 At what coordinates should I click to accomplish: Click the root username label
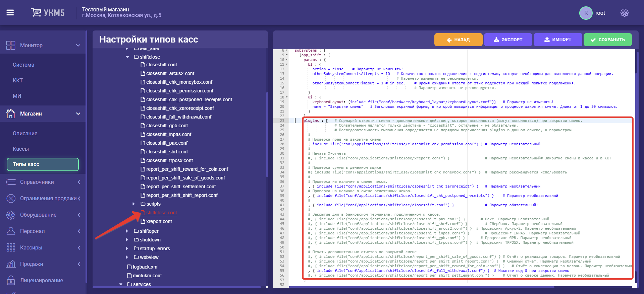[x=600, y=13]
